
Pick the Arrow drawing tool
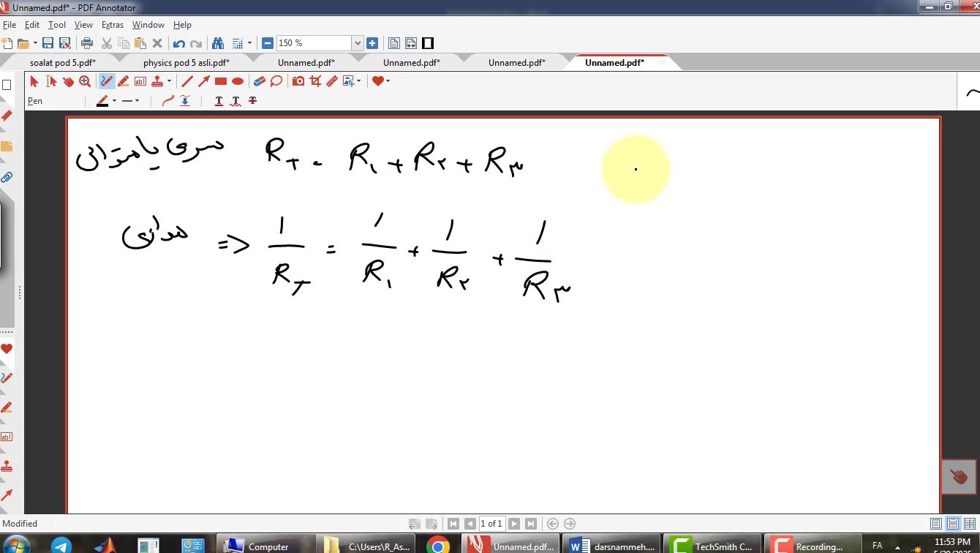(204, 81)
